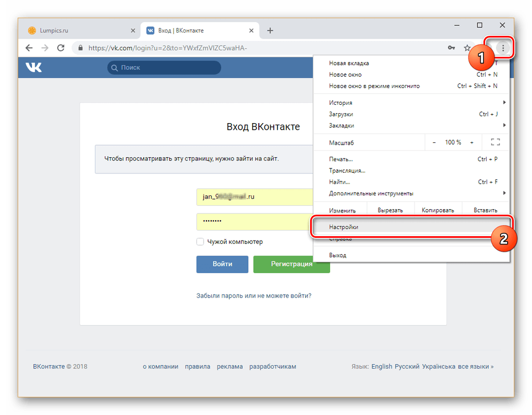Click the о компании footer link
Viewport: 532px width, 415px height.
tap(161, 366)
